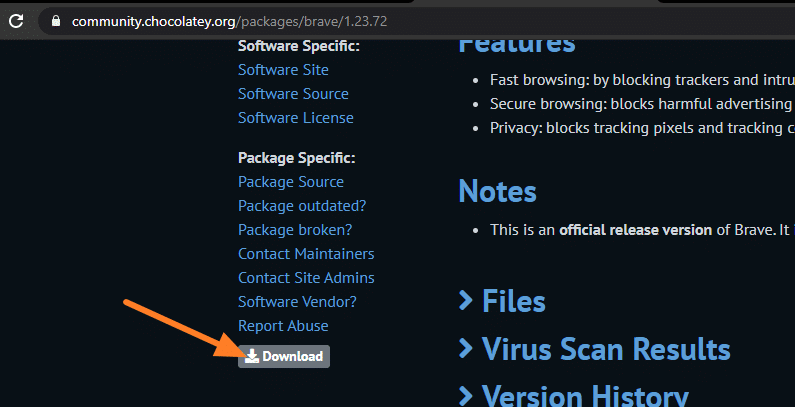Open the Software License link
795x407 pixels.
pos(296,118)
